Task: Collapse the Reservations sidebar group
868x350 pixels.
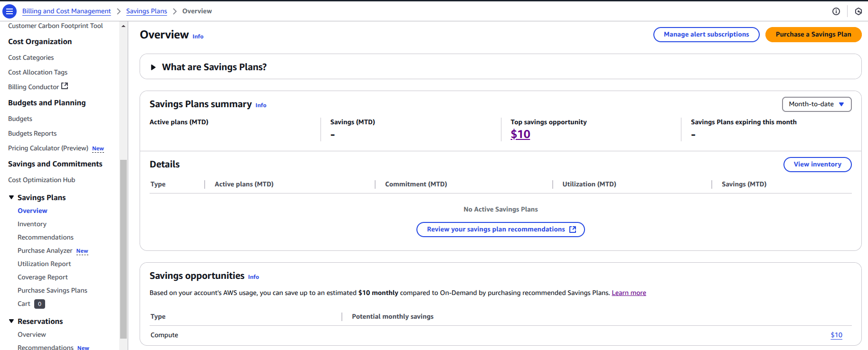Action: tap(11, 321)
